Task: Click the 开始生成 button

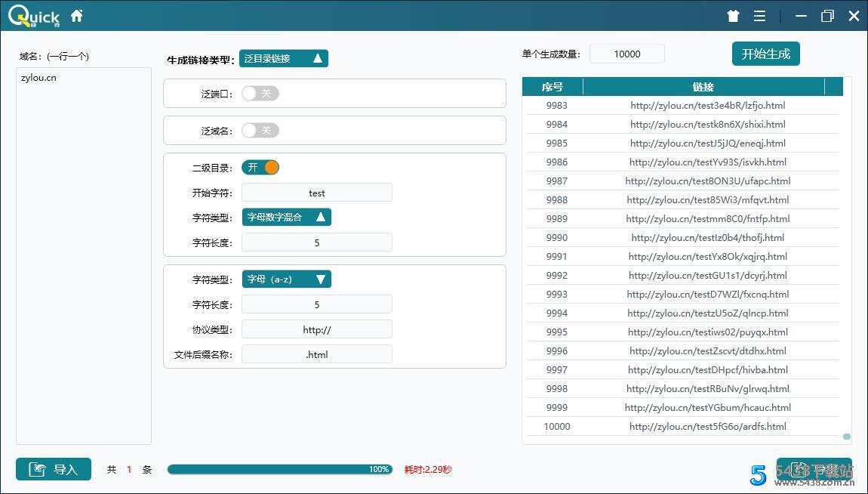Action: click(765, 53)
